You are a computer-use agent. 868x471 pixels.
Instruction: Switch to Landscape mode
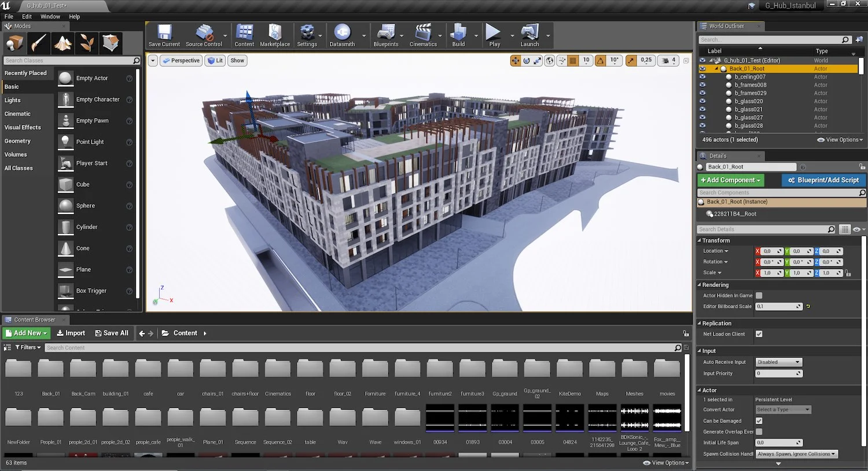pyautogui.click(x=62, y=43)
